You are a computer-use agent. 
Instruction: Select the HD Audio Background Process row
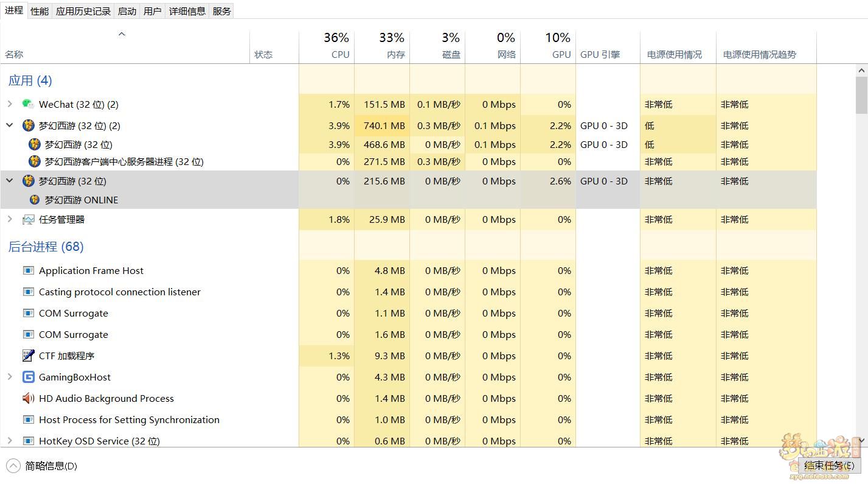click(408, 398)
